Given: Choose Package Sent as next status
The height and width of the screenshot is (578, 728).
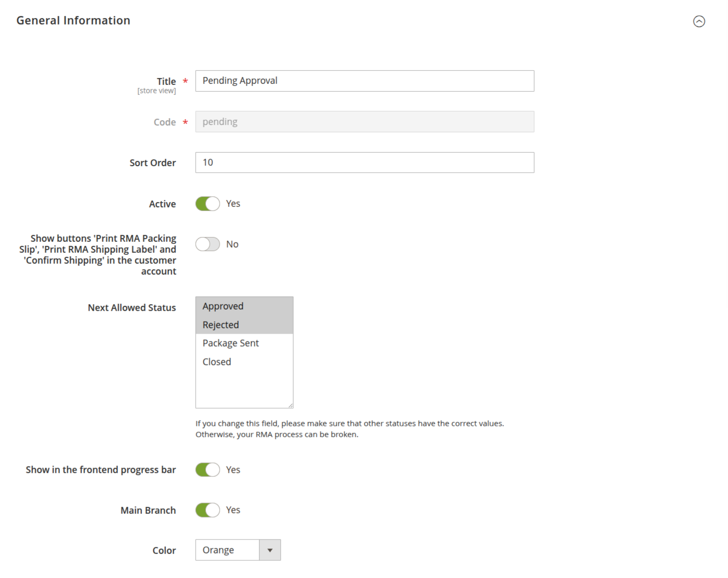Looking at the screenshot, I should 230,343.
